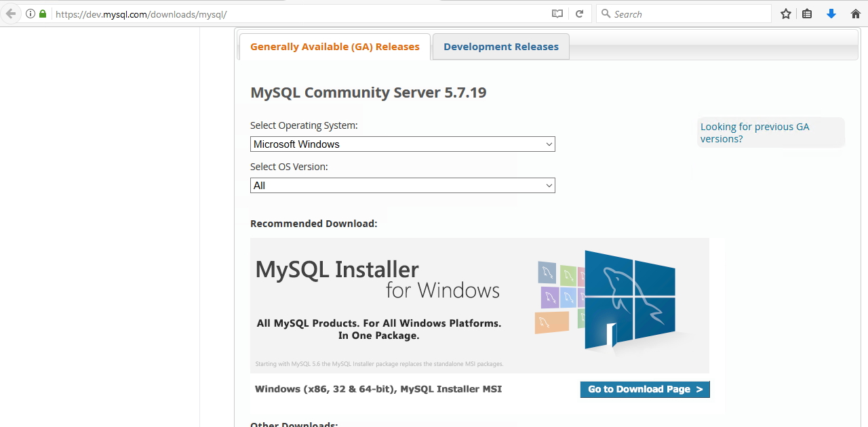This screenshot has width=868, height=427.
Task: Focus the address bar URL field
Action: click(298, 14)
